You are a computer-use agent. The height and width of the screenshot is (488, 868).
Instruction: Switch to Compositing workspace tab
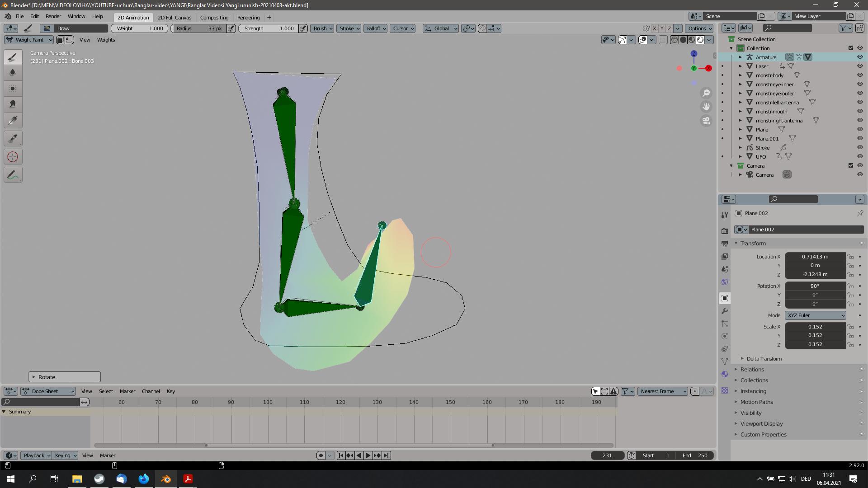click(x=214, y=18)
